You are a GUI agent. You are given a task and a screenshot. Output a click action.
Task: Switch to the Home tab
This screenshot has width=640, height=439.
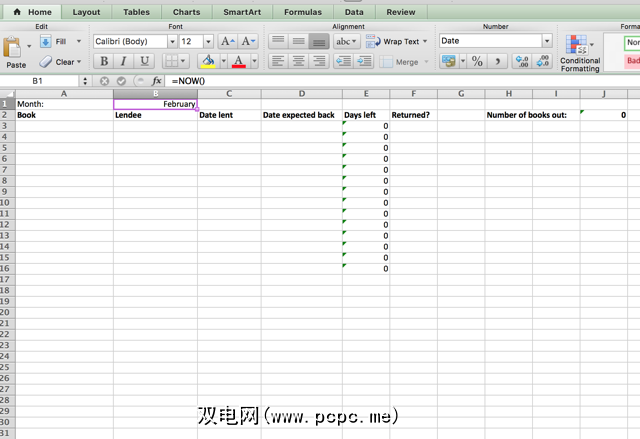pyautogui.click(x=33, y=12)
